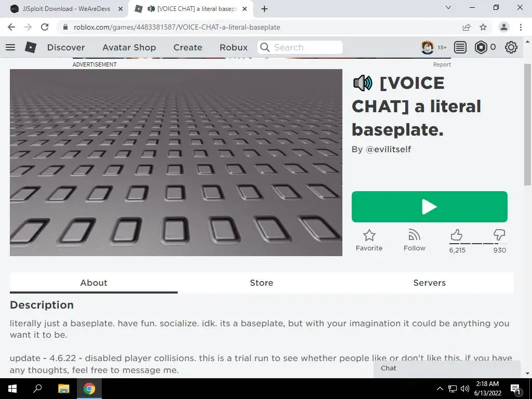Expand the Chat panel
The height and width of the screenshot is (399, 532).
[x=447, y=368]
